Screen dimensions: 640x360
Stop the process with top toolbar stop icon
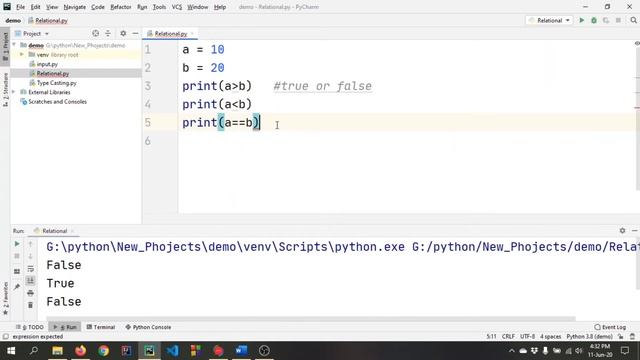coord(618,20)
